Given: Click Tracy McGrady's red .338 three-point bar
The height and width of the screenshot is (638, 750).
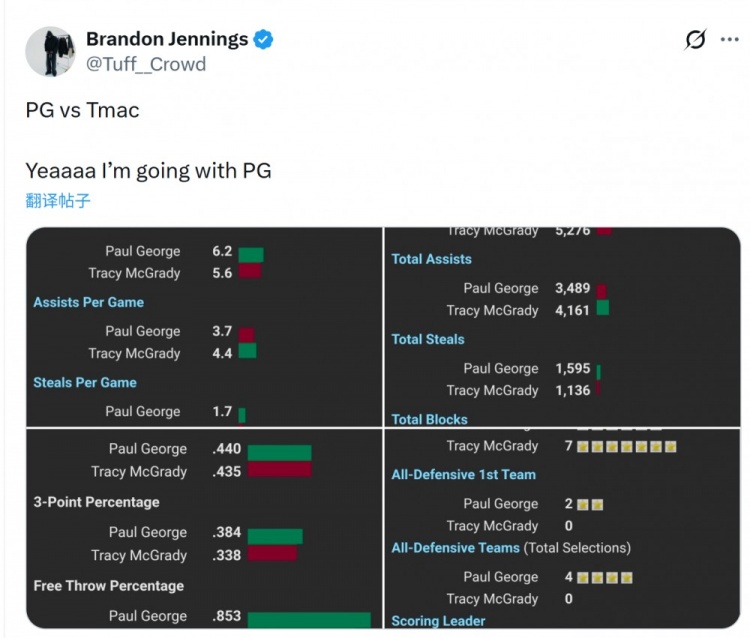Looking at the screenshot, I should click(272, 554).
